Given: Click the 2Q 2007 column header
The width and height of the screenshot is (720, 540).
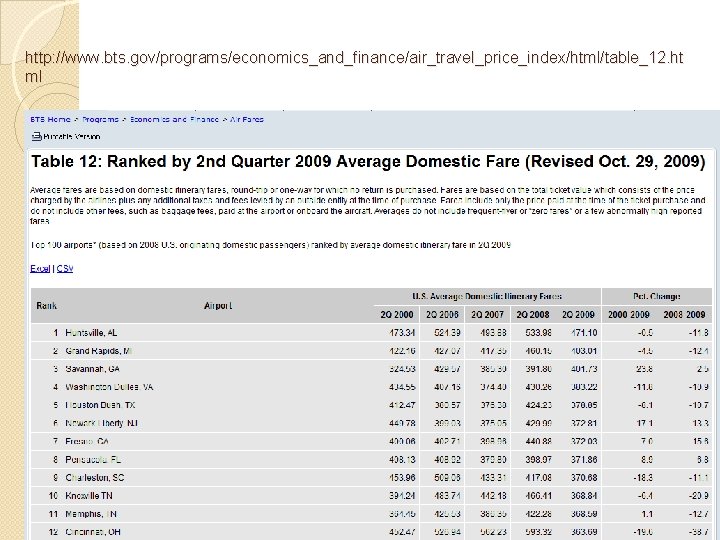Looking at the screenshot, I should click(x=487, y=315).
